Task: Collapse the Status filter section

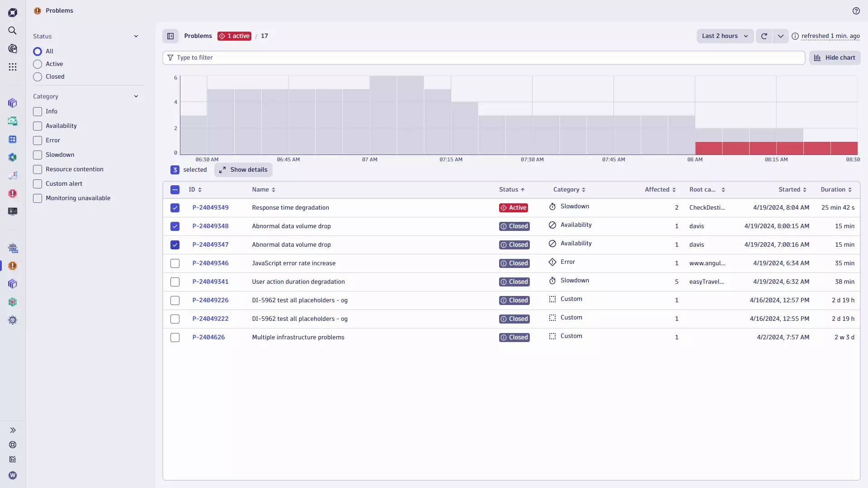Action: click(x=136, y=36)
